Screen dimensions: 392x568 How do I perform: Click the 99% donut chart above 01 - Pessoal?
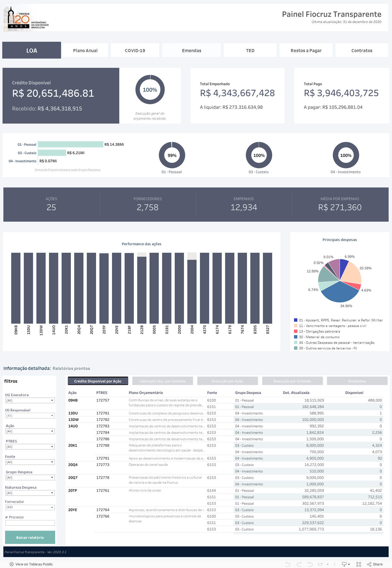point(172,155)
